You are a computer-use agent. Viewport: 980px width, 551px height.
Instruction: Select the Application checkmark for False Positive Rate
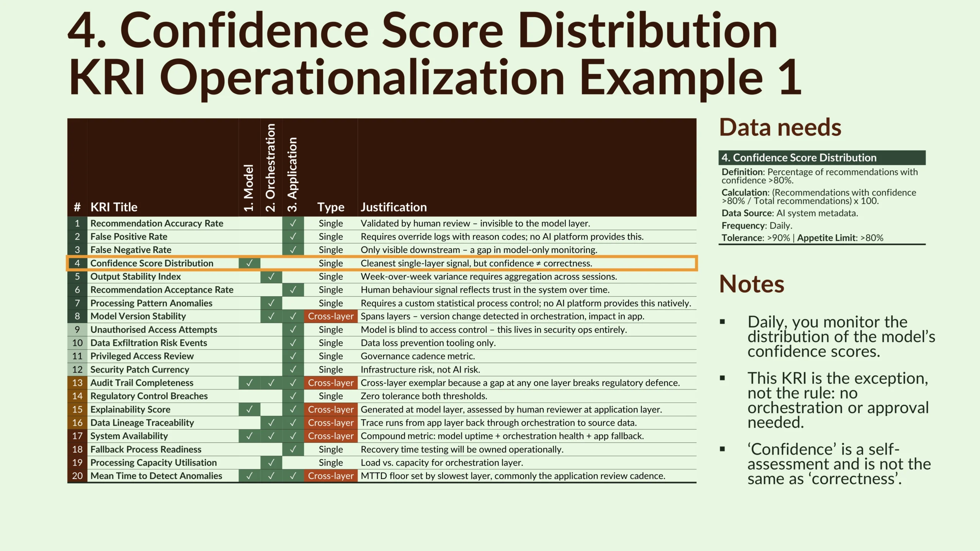point(293,236)
